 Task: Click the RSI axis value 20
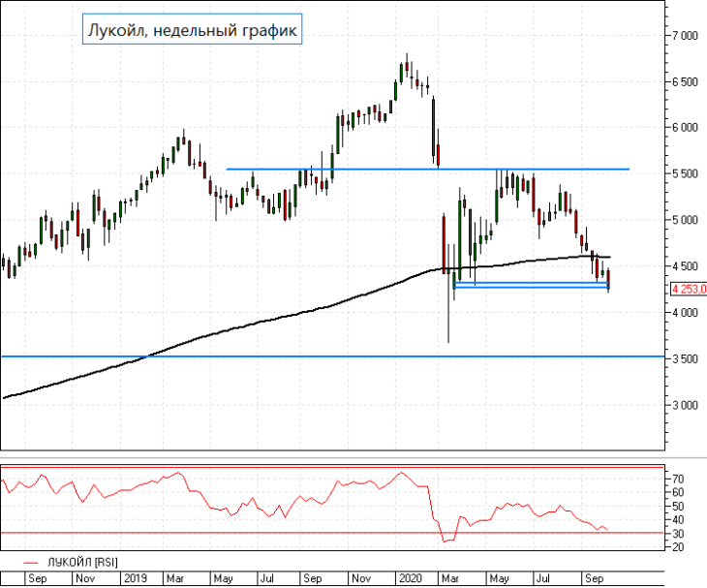pos(678,547)
